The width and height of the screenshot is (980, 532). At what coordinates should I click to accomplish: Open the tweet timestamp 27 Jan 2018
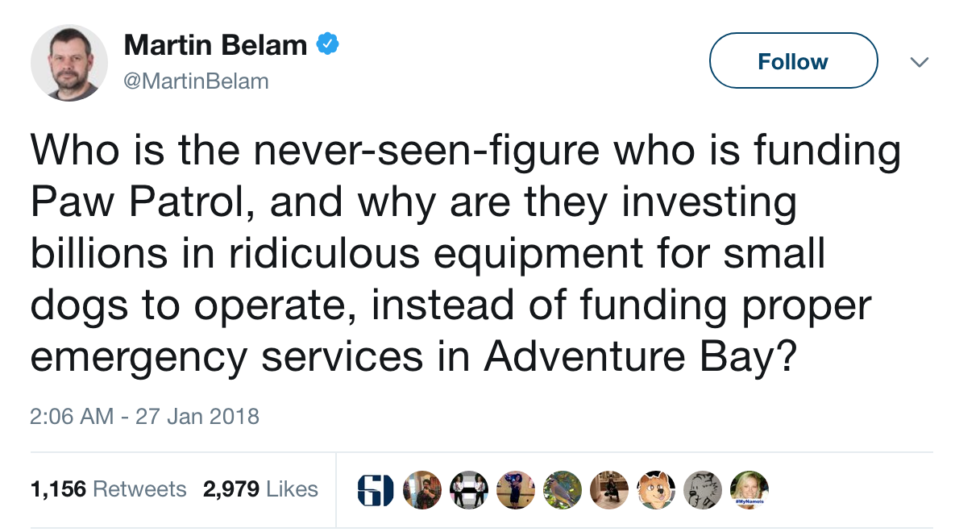pos(144,417)
